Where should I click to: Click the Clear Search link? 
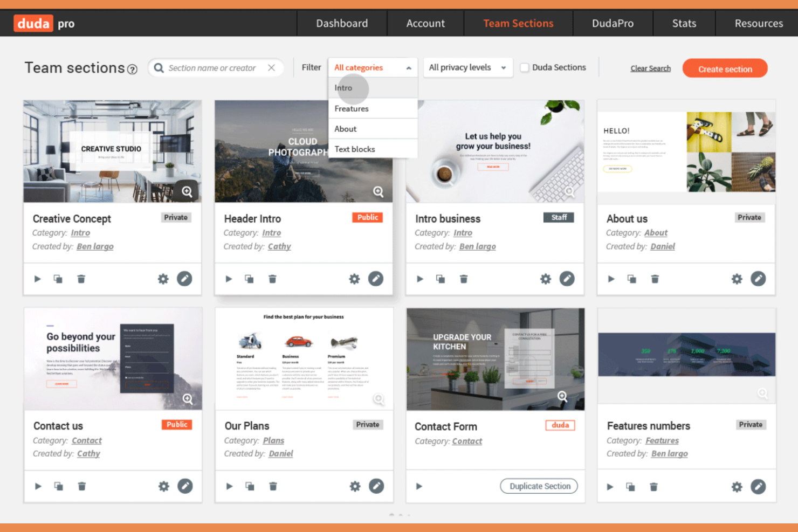tap(651, 68)
